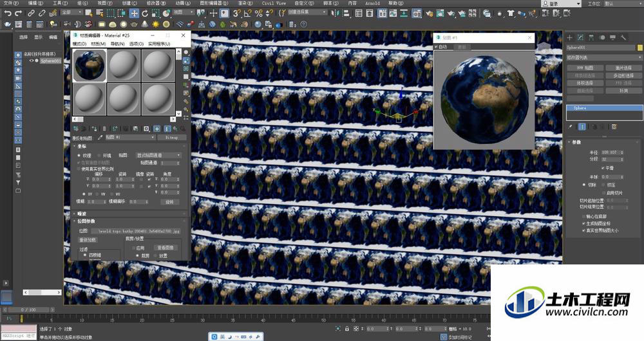The height and width of the screenshot is (341, 644).
Task: Toggle the 平滑 checkbox in sphere parameters
Action: tap(603, 168)
